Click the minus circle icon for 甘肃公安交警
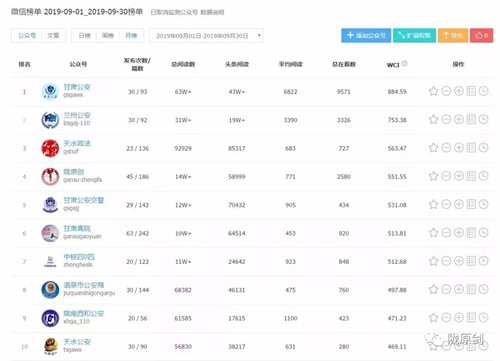The width and height of the screenshot is (500, 361). tap(446, 204)
